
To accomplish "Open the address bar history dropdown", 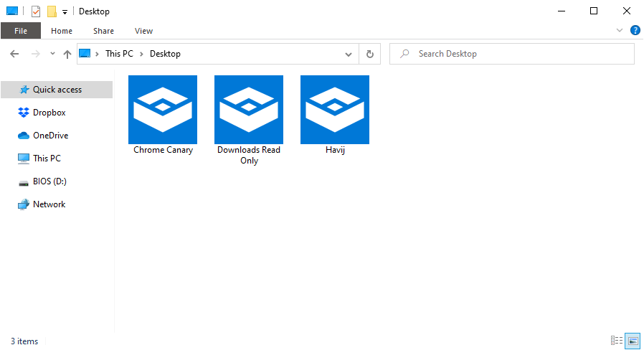I will click(x=349, y=54).
